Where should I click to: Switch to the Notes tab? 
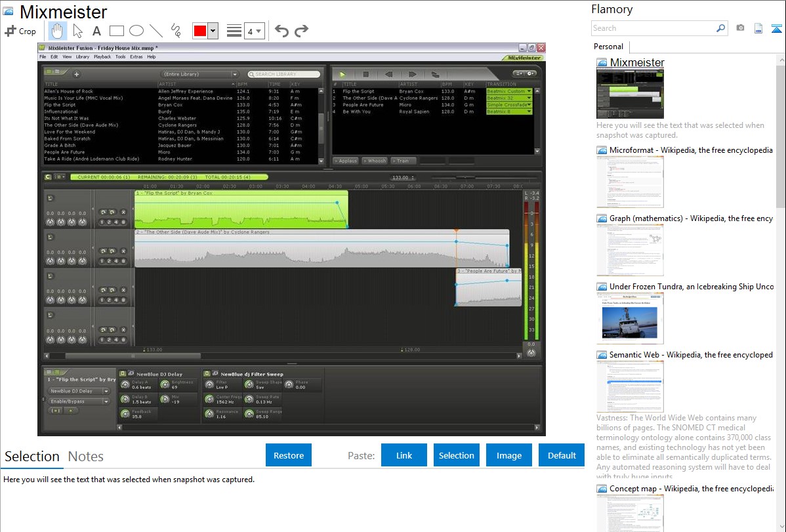pos(86,457)
